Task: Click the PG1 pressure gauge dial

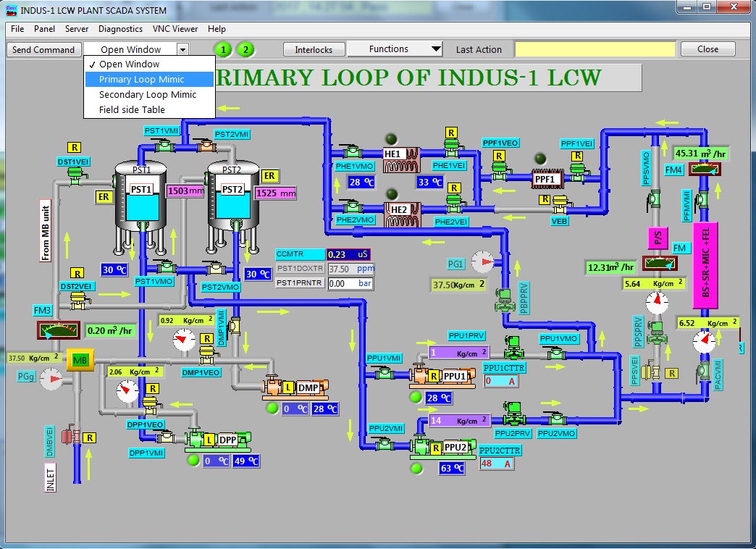Action: coord(482,262)
